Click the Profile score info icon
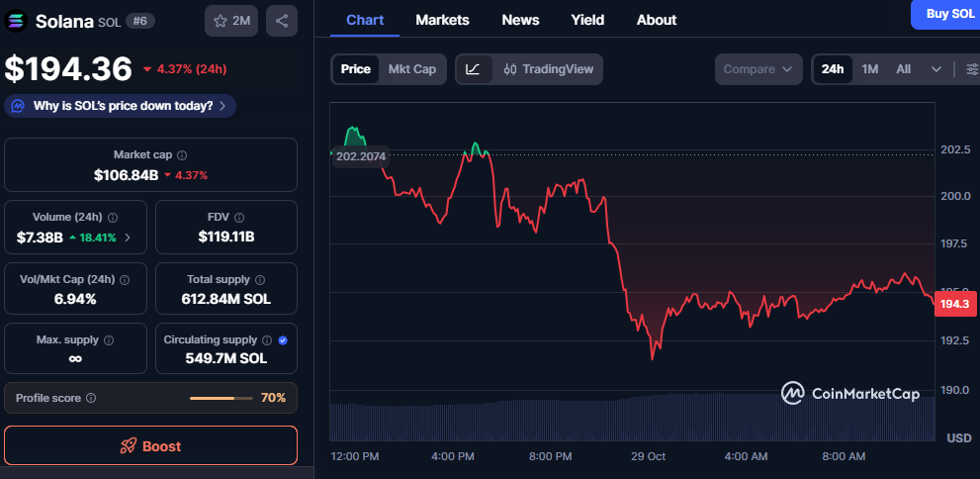The width and height of the screenshot is (980, 479). coord(91,398)
